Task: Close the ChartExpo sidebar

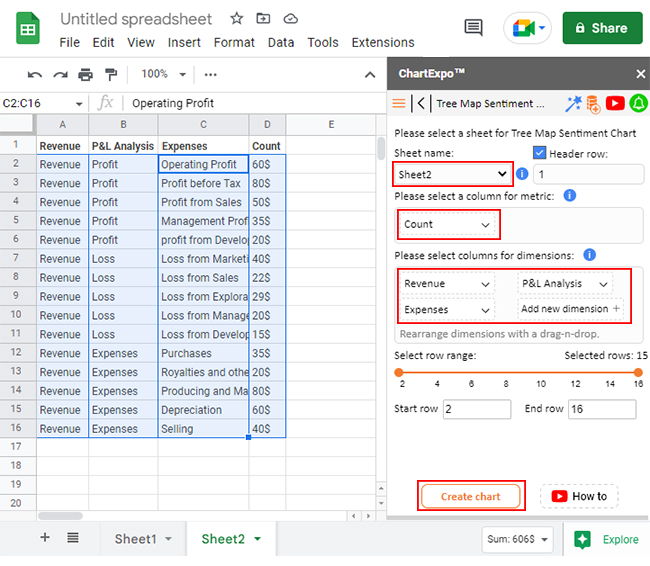Action: pos(640,74)
